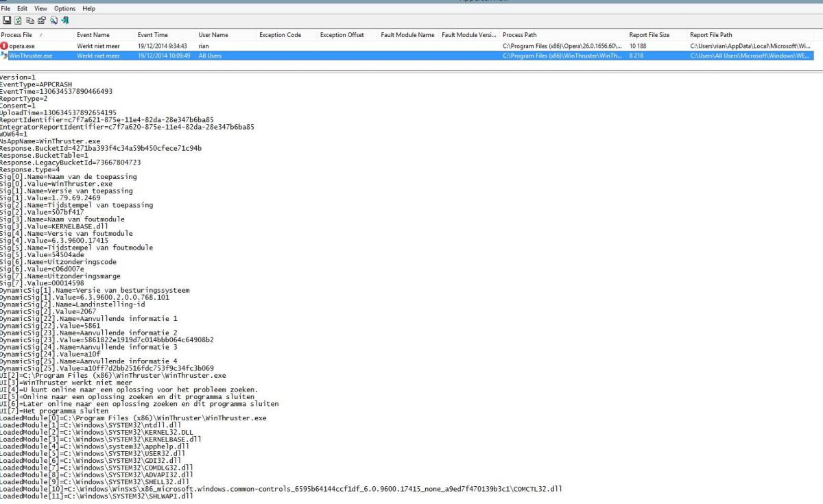
Task: Click the Response.BucketId line
Action: 101,148
